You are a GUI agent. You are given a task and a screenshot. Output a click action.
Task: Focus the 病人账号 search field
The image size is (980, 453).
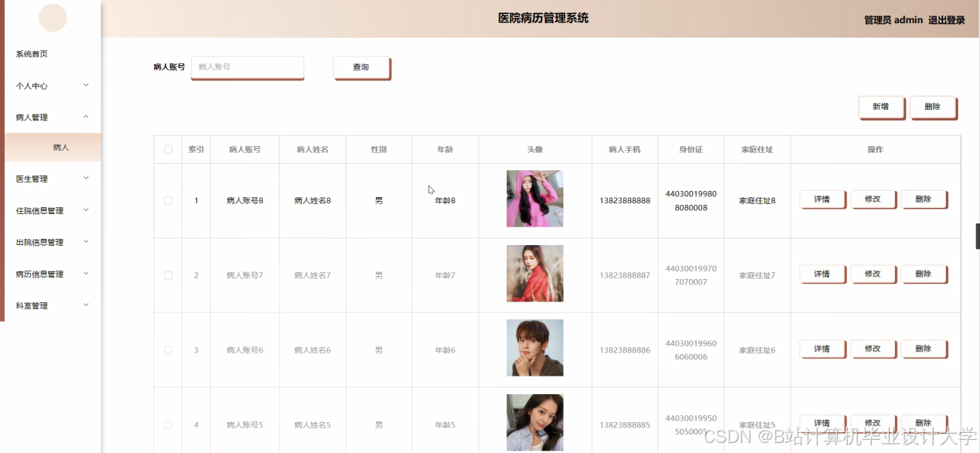[x=247, y=67]
